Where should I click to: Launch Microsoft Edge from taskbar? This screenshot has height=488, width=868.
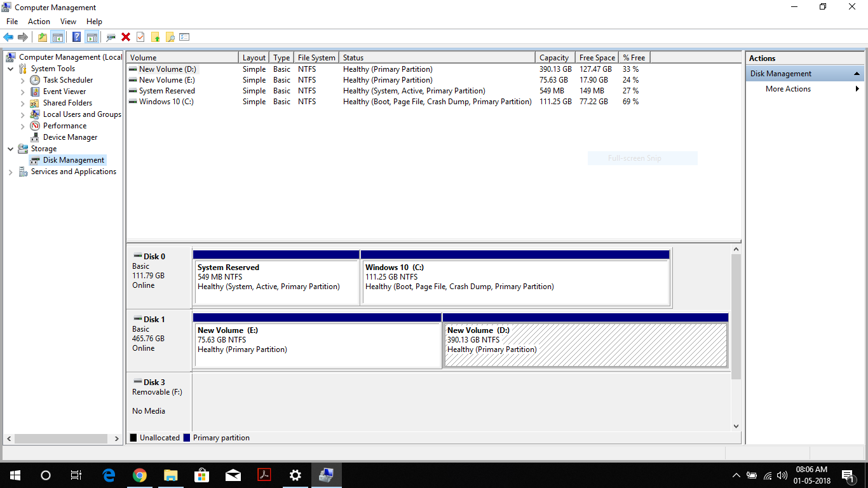[x=109, y=475]
